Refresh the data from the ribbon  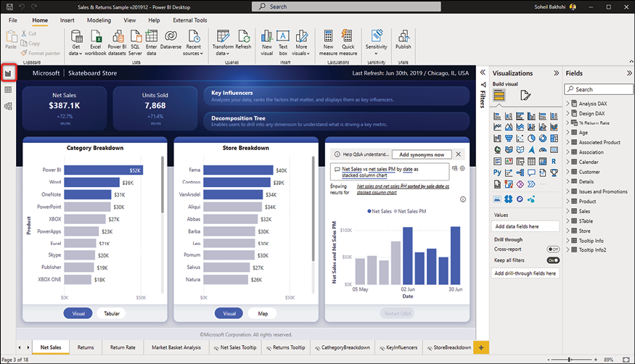click(x=243, y=40)
